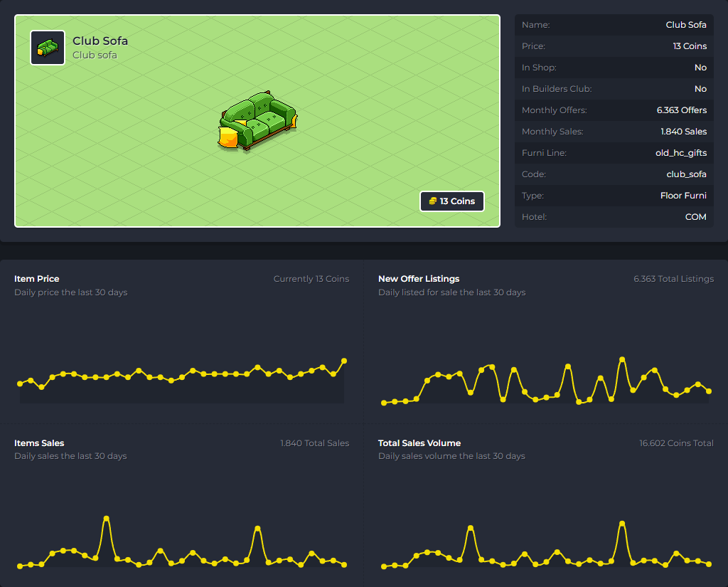The width and height of the screenshot is (728, 587).
Task: Click the 13 Coins price badge
Action: coord(451,201)
